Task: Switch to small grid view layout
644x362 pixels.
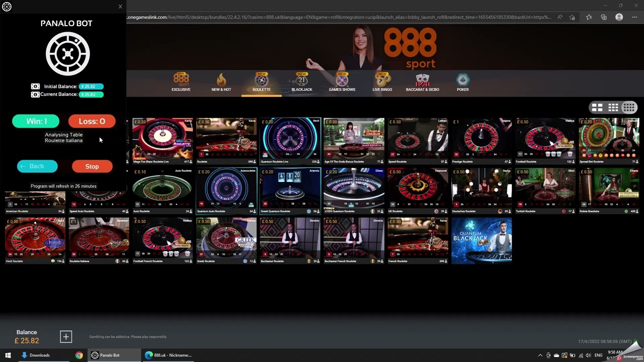Action: [x=629, y=108]
